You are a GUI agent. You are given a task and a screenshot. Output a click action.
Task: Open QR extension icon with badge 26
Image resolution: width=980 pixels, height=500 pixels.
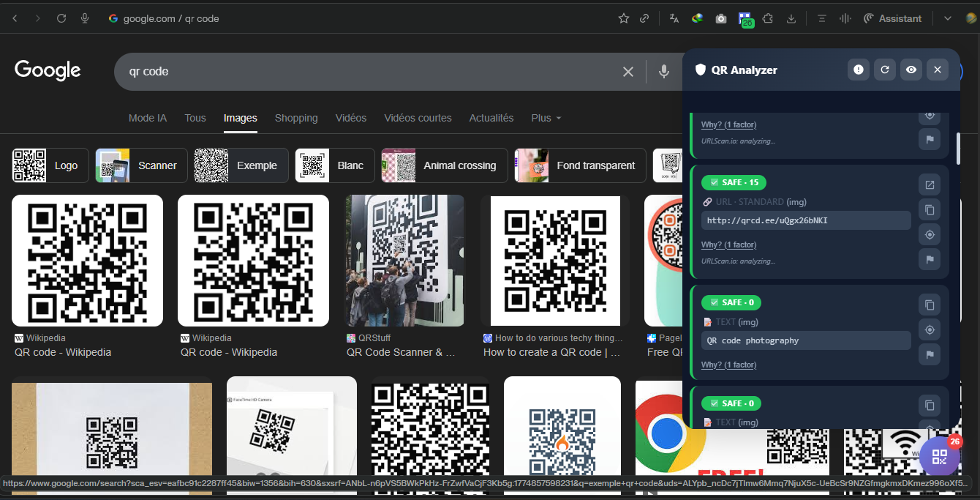pyautogui.click(x=745, y=19)
